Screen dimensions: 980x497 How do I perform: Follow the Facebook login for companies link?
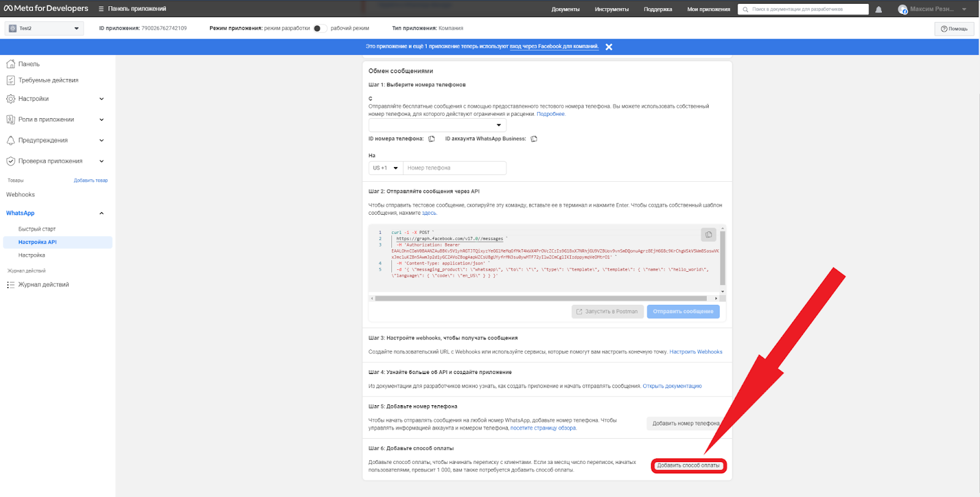pyautogui.click(x=554, y=47)
